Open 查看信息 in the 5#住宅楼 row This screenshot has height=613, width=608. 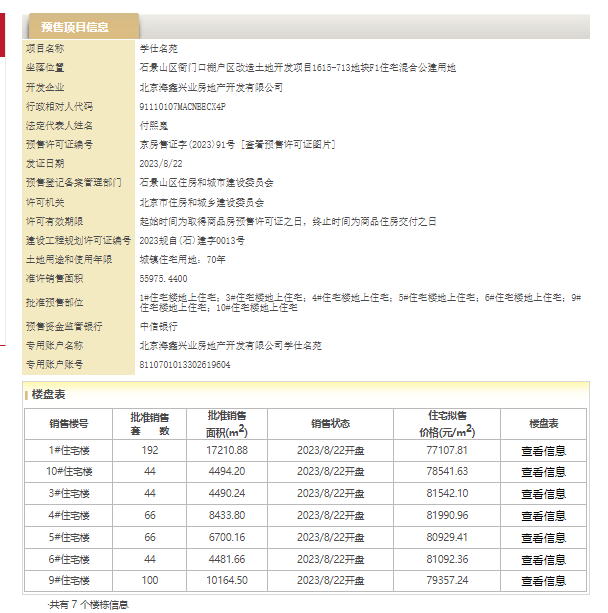[x=543, y=538]
